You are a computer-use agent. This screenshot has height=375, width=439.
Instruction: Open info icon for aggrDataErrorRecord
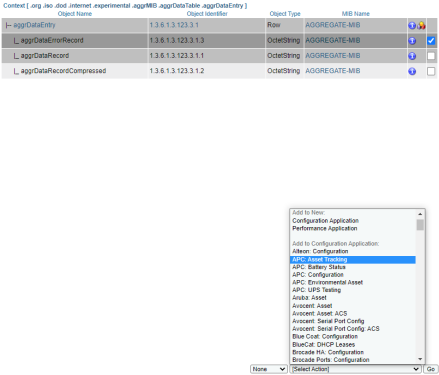[412, 41]
